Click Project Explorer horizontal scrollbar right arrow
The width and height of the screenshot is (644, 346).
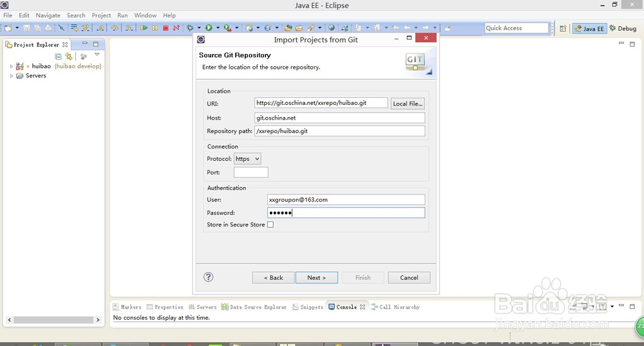[98, 320]
